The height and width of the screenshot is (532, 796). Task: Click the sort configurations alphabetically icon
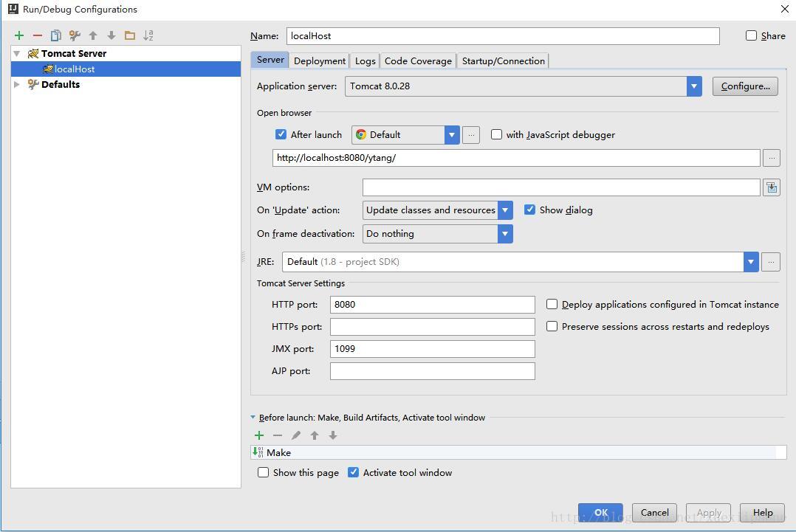148,35
